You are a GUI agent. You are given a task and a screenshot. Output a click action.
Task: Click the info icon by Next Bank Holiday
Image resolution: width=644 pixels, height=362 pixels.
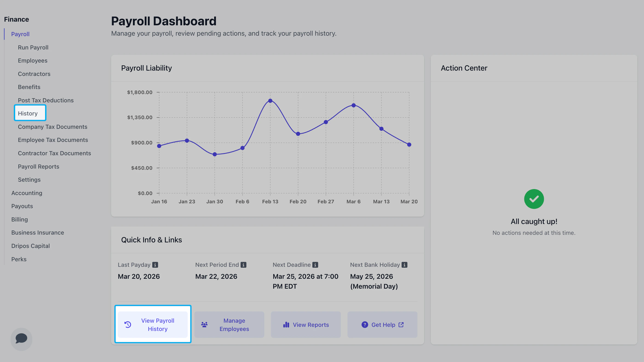(x=405, y=265)
